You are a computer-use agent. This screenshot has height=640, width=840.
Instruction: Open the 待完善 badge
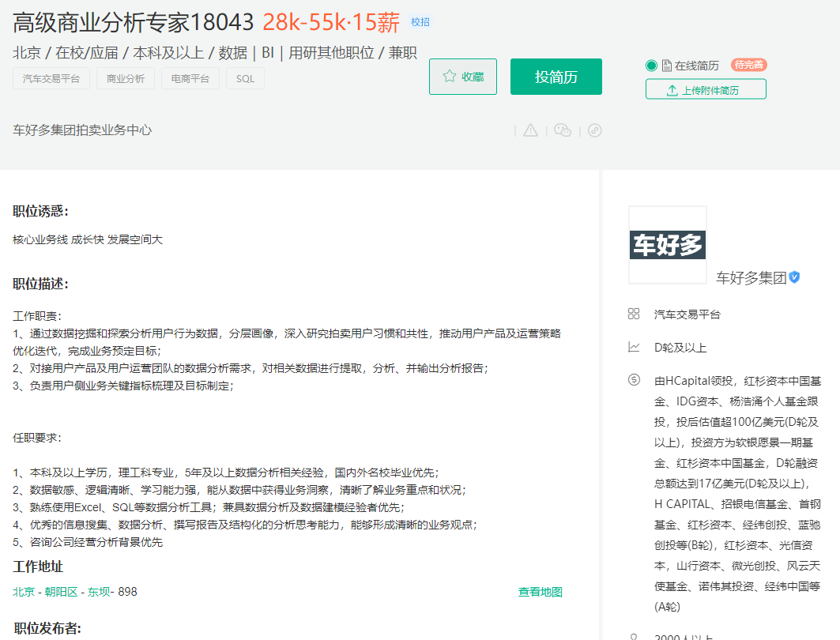pos(749,65)
